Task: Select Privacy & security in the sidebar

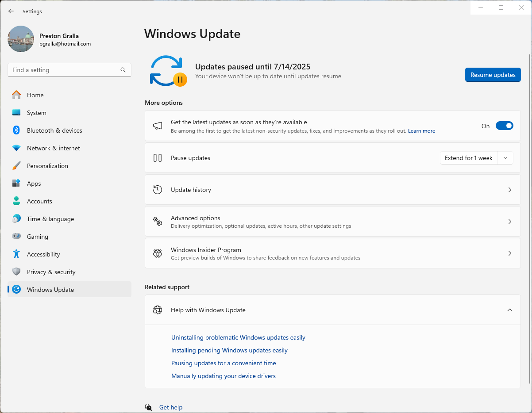Action: pyautogui.click(x=51, y=272)
